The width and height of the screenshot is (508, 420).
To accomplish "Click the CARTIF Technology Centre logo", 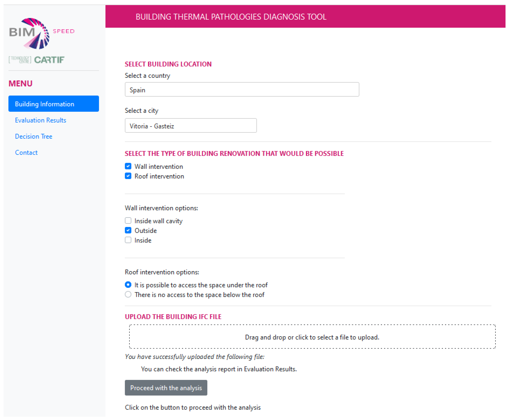I will [37, 60].
